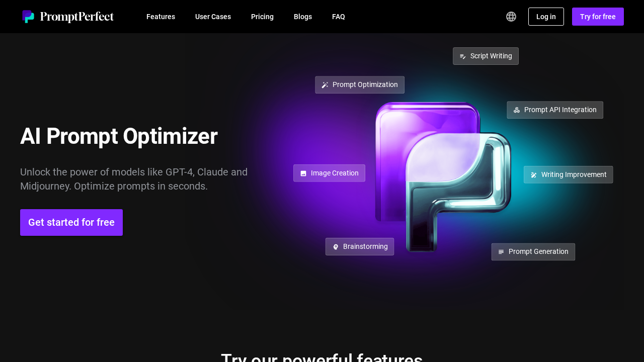Open the language selector globe icon

pyautogui.click(x=511, y=17)
